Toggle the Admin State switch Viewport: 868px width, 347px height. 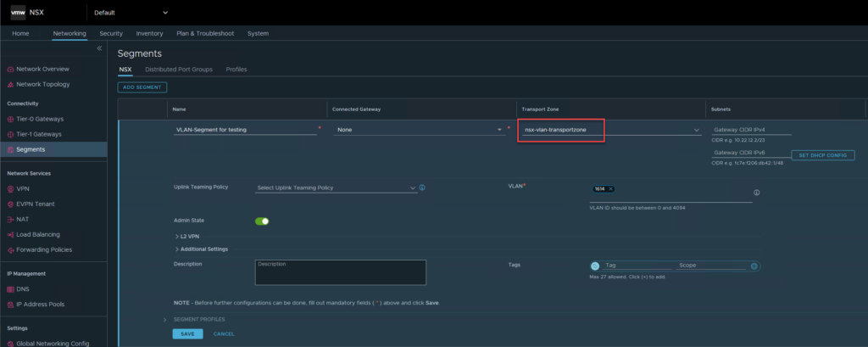pyautogui.click(x=262, y=221)
